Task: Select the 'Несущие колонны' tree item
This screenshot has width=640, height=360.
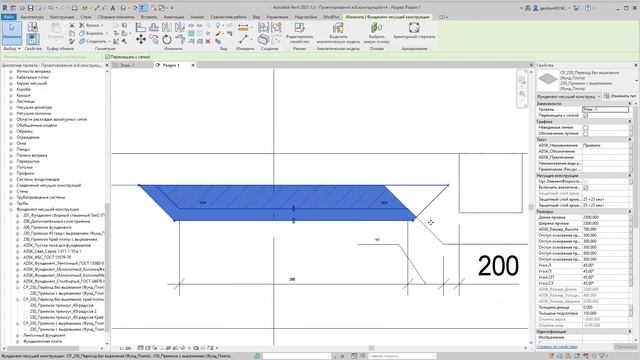Action: coord(33,113)
